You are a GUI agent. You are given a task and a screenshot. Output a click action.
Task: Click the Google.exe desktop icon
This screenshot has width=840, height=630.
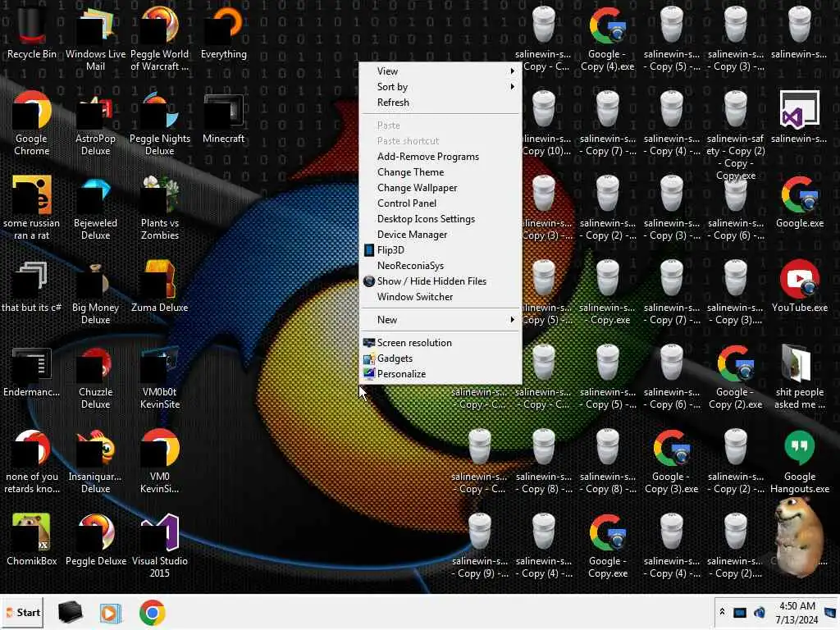tap(799, 203)
